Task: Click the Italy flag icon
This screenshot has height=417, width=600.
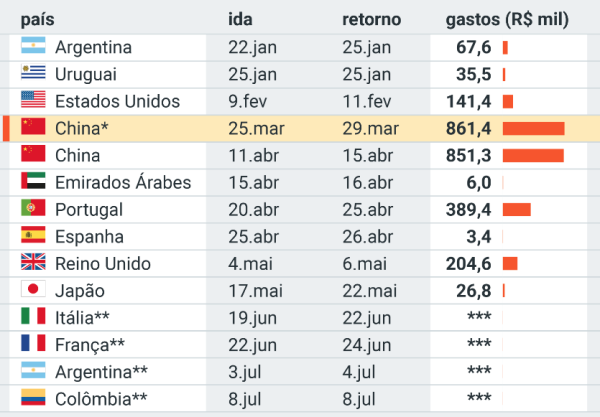Action: pos(34,317)
